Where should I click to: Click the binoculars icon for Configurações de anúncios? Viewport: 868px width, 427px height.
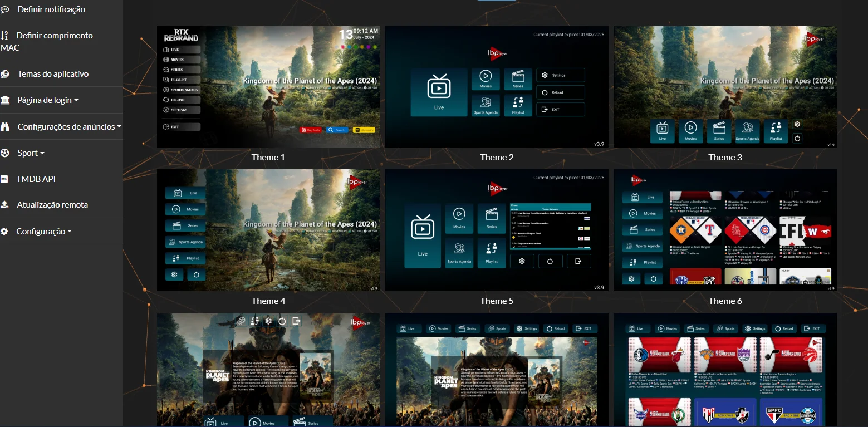pyautogui.click(x=5, y=127)
